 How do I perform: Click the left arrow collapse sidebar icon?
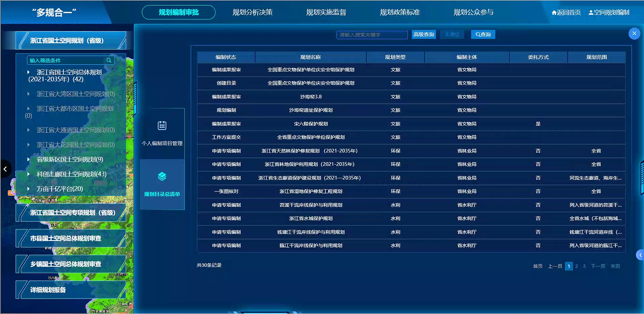pyautogui.click(x=5, y=169)
